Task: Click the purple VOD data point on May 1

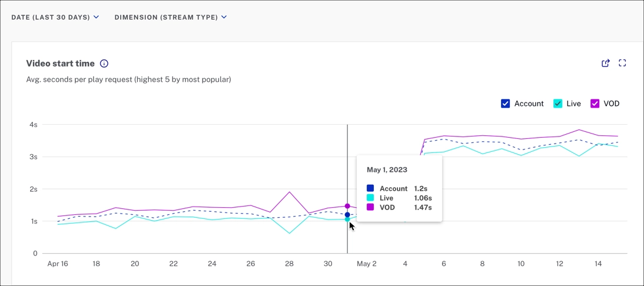Action: click(x=347, y=206)
